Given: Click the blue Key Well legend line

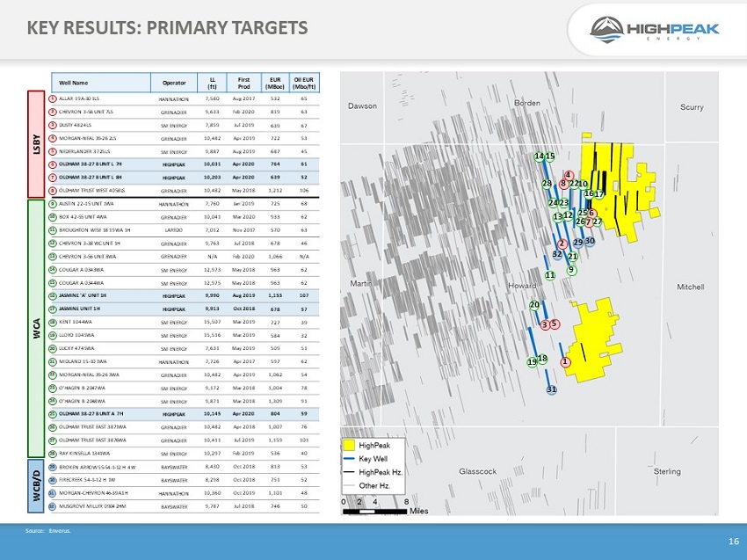Looking at the screenshot, I should 349,459.
